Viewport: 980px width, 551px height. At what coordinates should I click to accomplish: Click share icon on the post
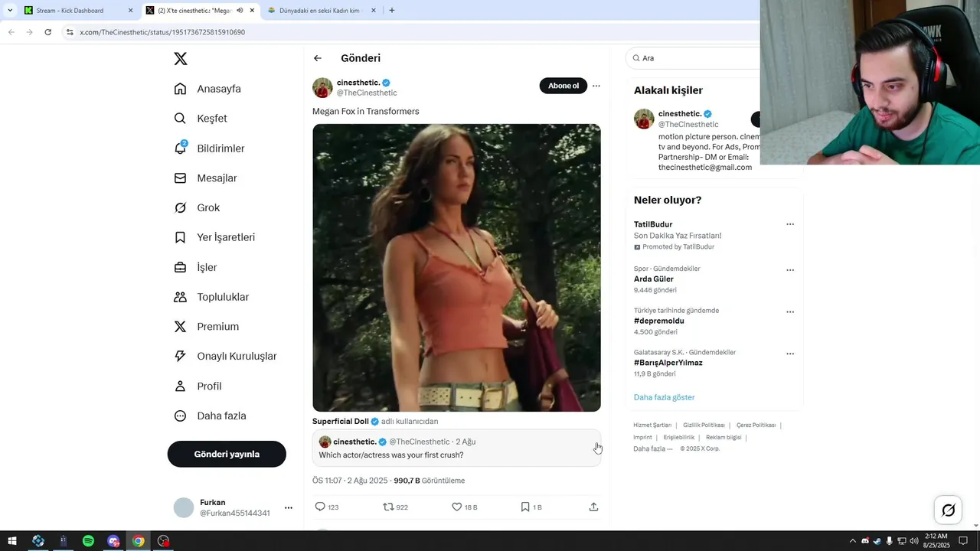click(x=593, y=507)
